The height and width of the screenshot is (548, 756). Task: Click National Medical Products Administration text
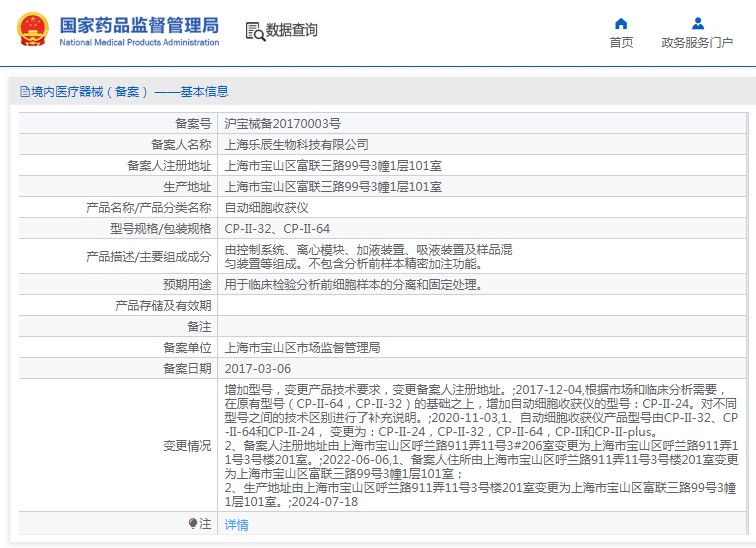(x=139, y=42)
